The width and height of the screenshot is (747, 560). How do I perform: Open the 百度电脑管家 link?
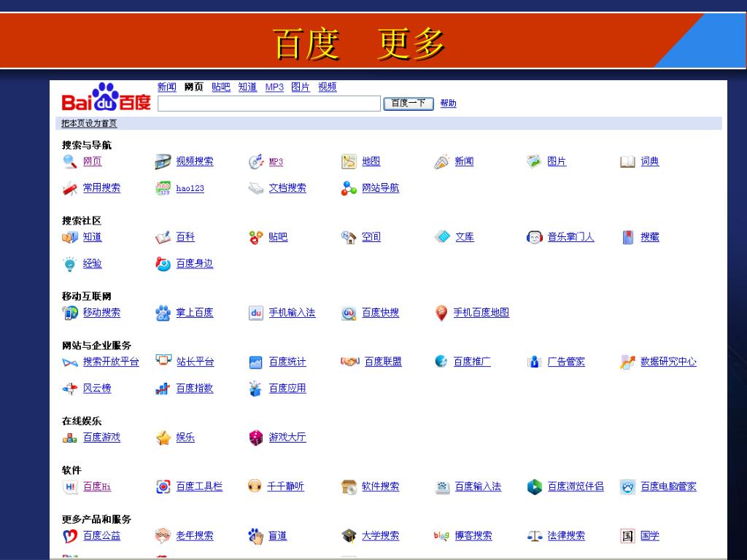pos(668,486)
